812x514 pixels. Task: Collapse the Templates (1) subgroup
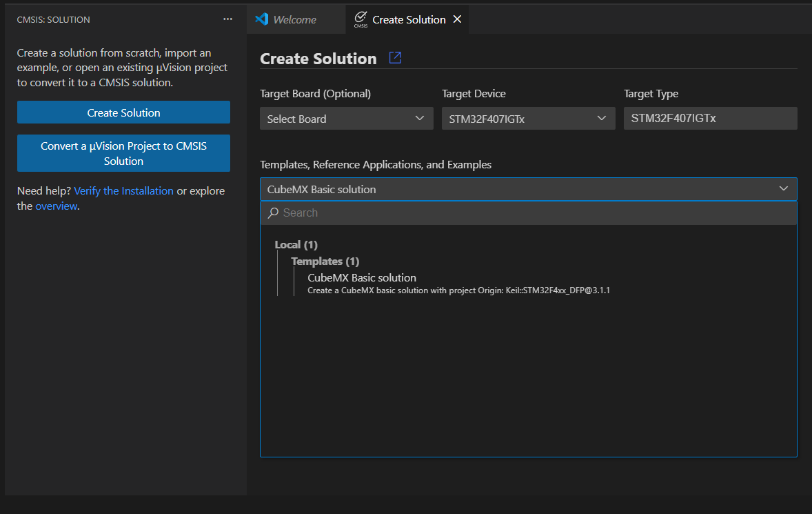tap(325, 261)
